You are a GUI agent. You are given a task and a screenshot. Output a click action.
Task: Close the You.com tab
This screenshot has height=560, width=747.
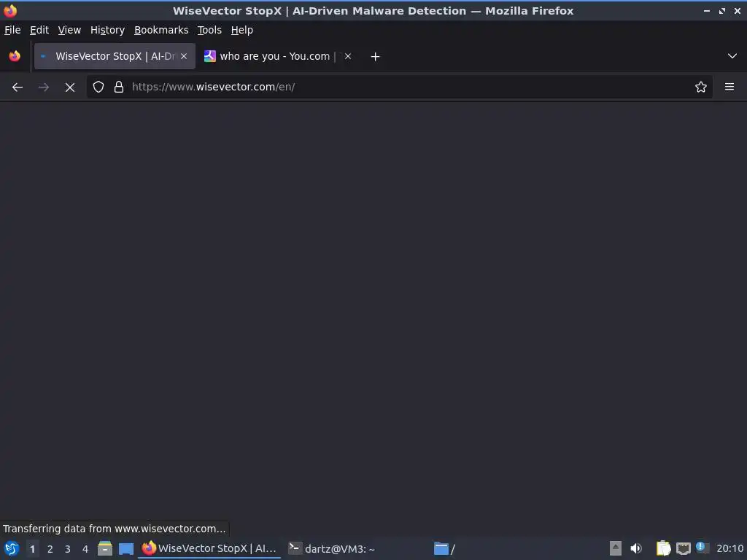(x=348, y=56)
